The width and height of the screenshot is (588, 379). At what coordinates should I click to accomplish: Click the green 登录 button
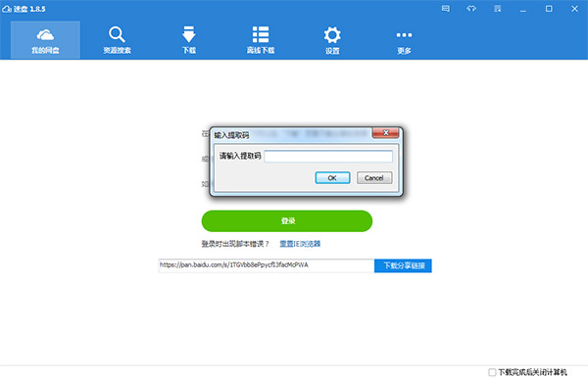point(287,220)
